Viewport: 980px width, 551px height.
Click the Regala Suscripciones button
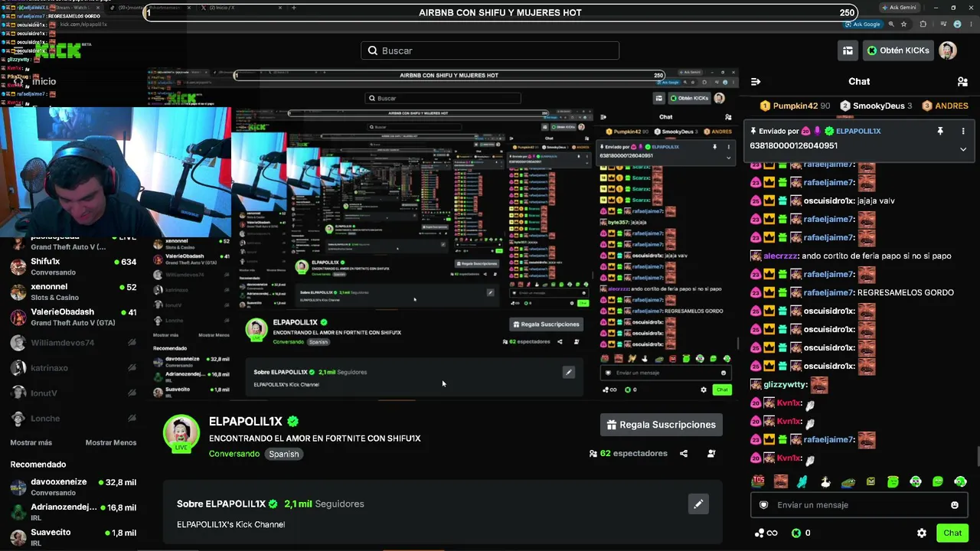(x=662, y=425)
